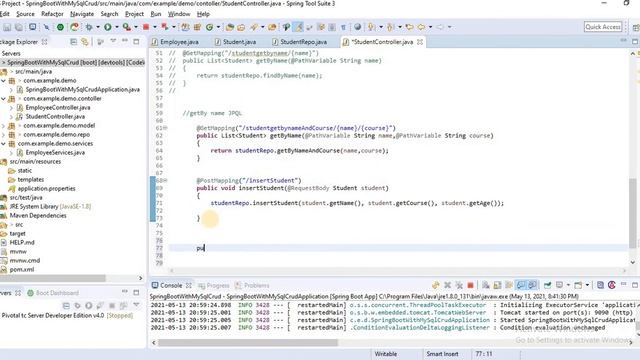The image size is (640, 360).
Task: Open the Source menu
Action: pos(25,14)
